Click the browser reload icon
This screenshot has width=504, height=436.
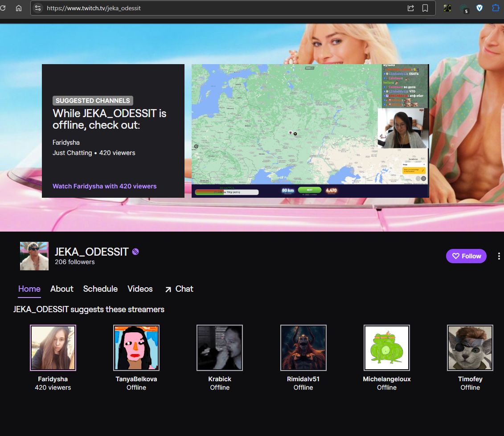point(3,8)
